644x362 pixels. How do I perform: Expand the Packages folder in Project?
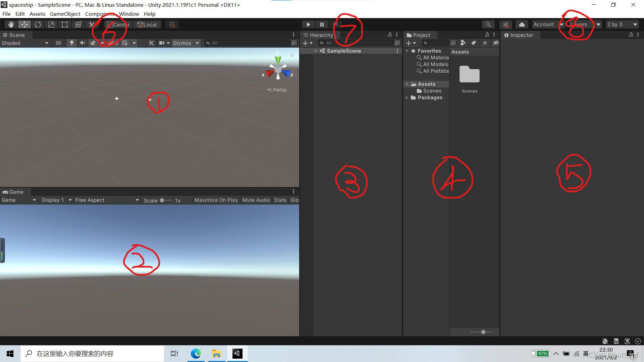[x=407, y=98]
